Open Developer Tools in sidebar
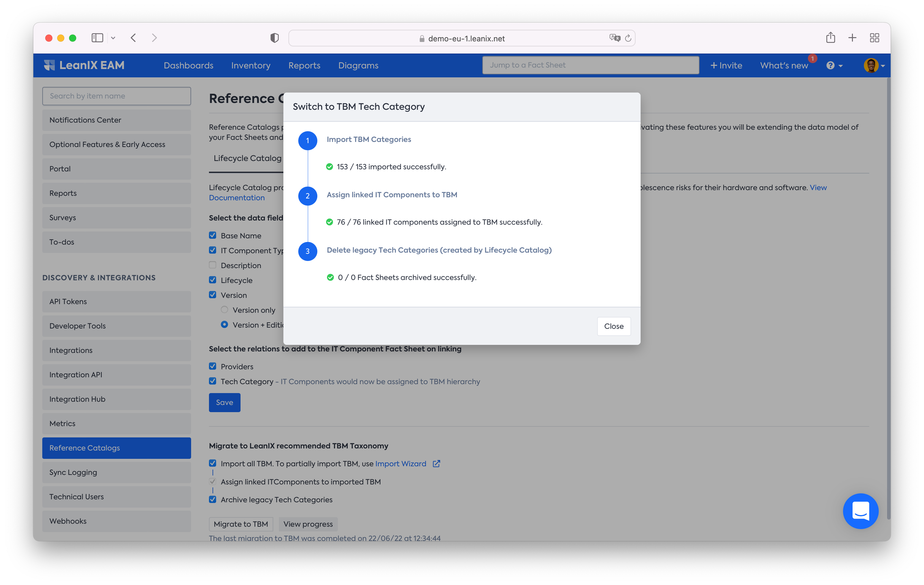The width and height of the screenshot is (924, 585). coord(117,326)
